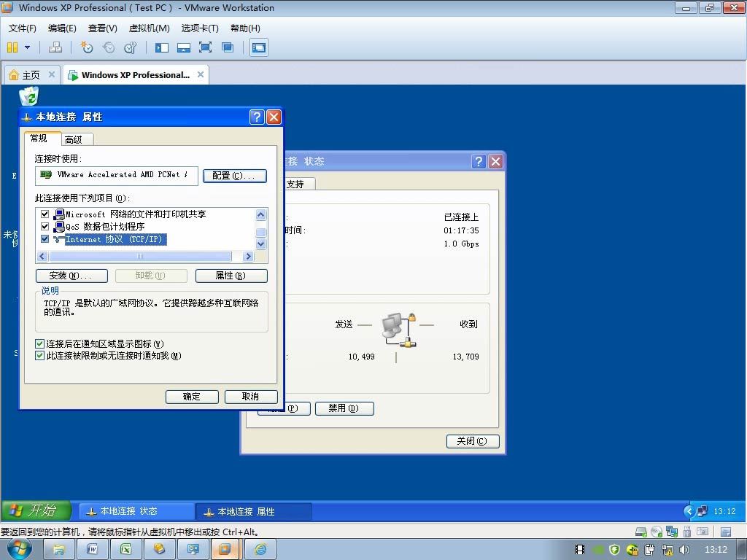Click the 禁用(D) button in status window
The image size is (747, 560).
click(x=344, y=408)
